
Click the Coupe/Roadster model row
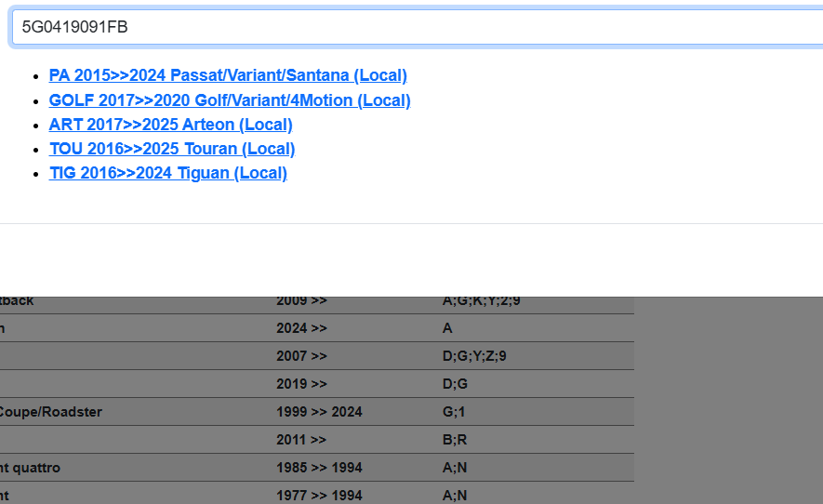pos(51,412)
